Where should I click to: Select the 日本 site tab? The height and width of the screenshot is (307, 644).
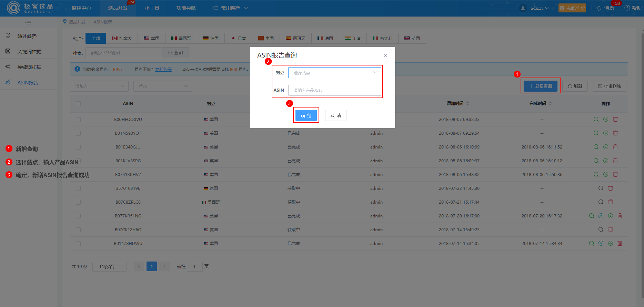239,38
